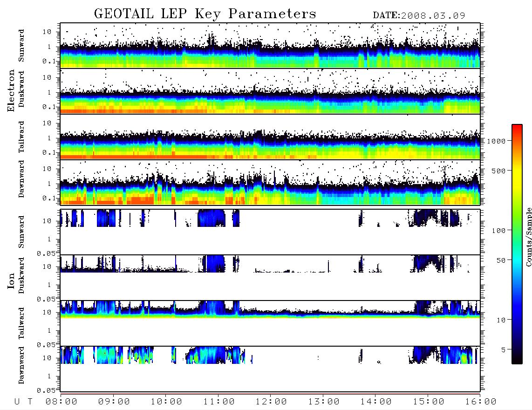The height and width of the screenshot is (410, 532).
Task: Click inside the Electron Dawnward spectrogram panel
Action: [270, 183]
